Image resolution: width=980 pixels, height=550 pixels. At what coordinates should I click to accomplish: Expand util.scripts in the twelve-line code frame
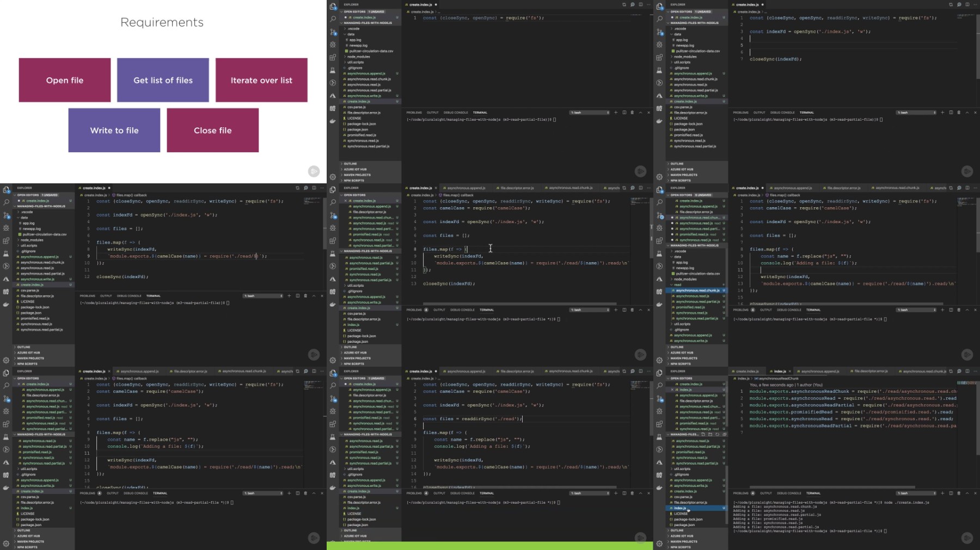click(28, 245)
